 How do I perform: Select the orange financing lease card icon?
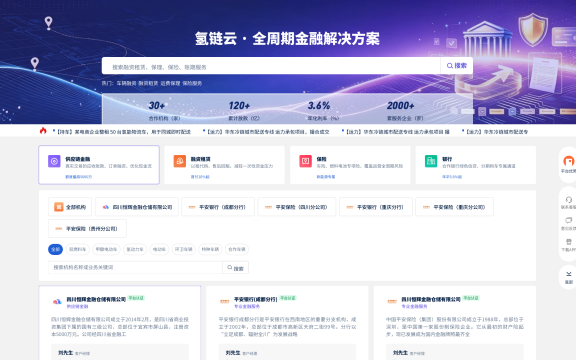coord(180,161)
